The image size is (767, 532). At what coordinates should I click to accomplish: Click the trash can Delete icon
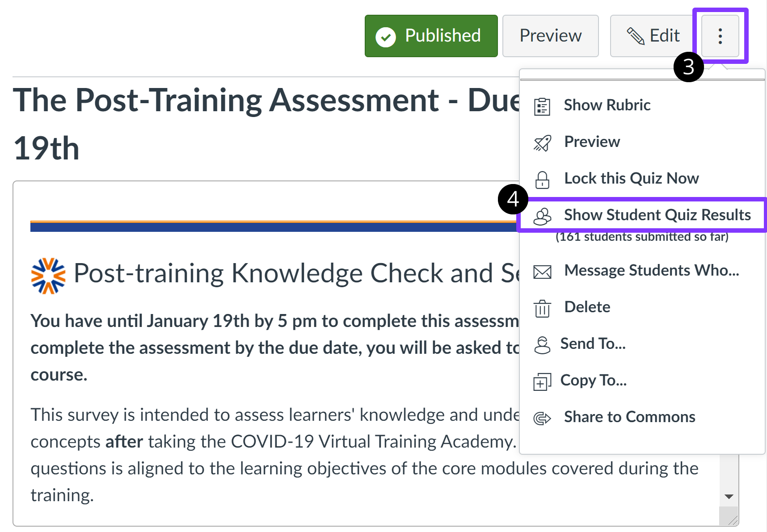click(x=542, y=308)
